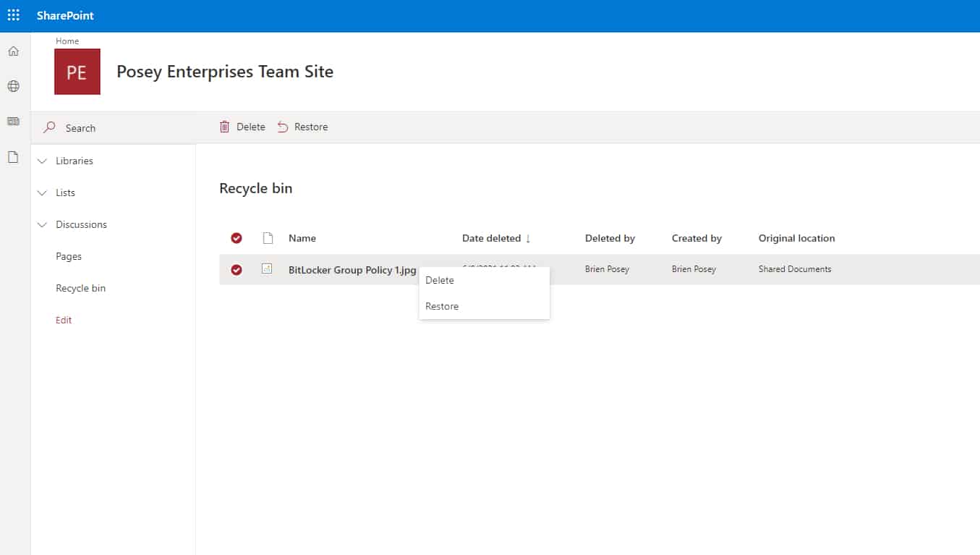Image resolution: width=980 pixels, height=555 pixels.
Task: Click the Shared Documents original location
Action: tap(795, 269)
